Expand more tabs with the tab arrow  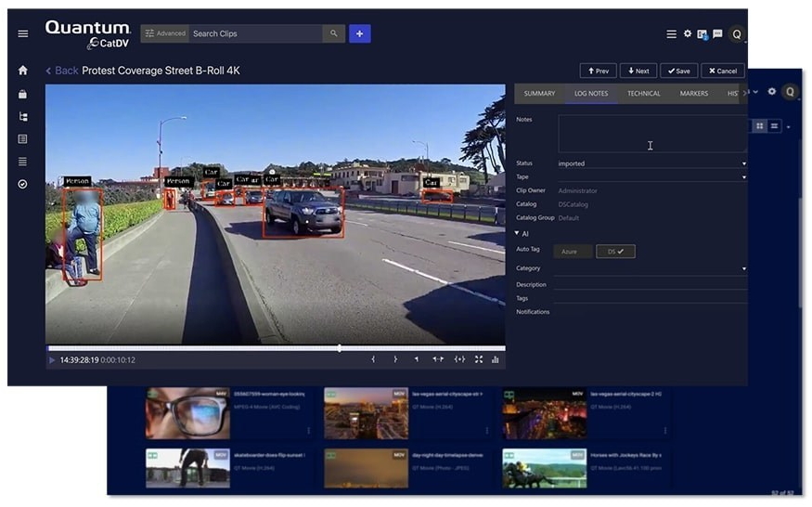click(744, 93)
